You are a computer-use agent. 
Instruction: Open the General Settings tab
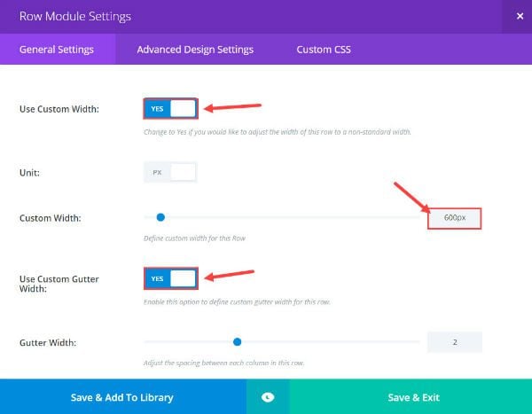[57, 50]
